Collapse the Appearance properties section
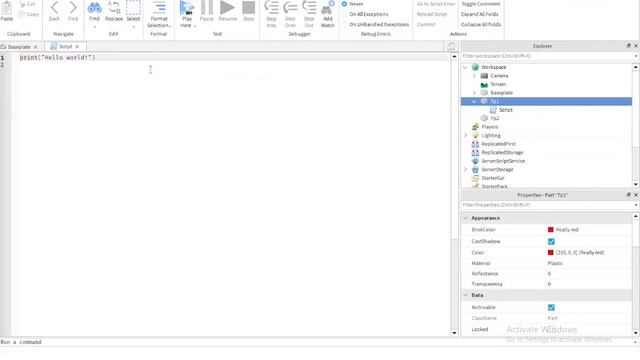640x360 pixels. (465, 218)
